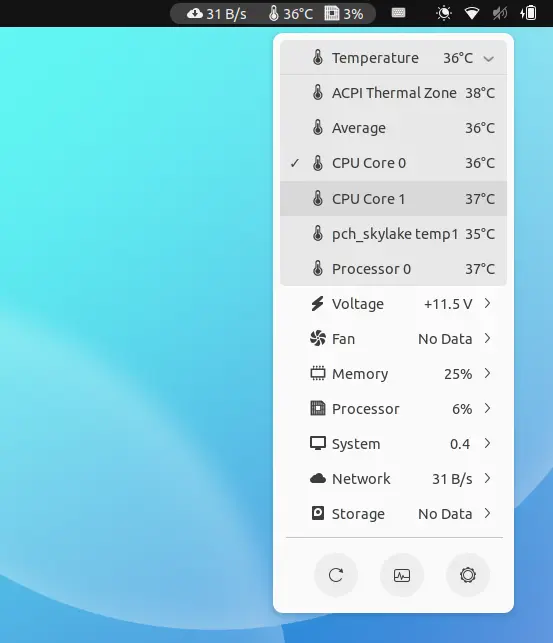Screen dimensions: 553x643
Task: Collapse the Temperature section
Action: pos(394,58)
